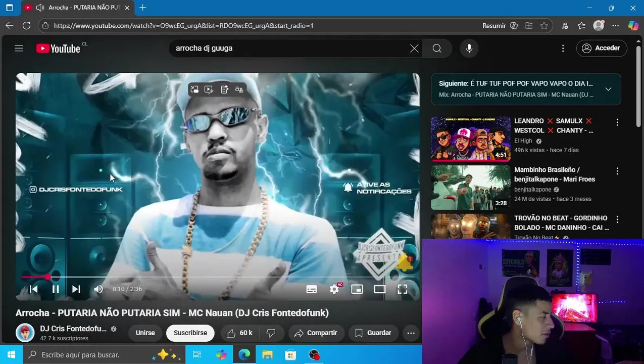Save the video with Guardar
Viewport: 644px width, 364px height.
373,333
